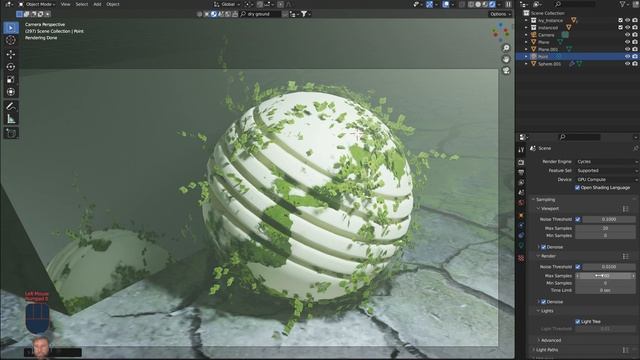This screenshot has height=360, width=640.
Task: Open the Output properties tab
Action: (x=521, y=173)
